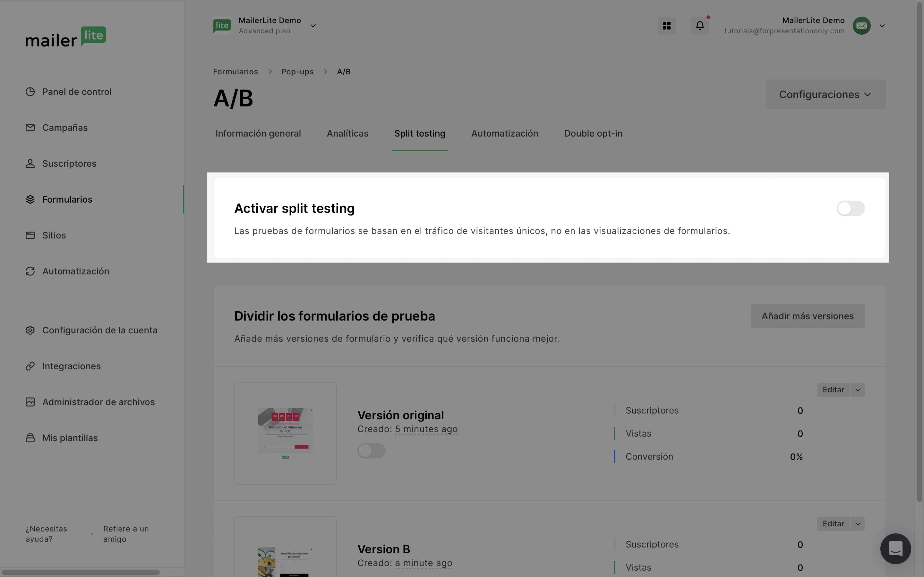Click the Suscriptores person icon
Screen dimensions: 924x577
pos(30,163)
